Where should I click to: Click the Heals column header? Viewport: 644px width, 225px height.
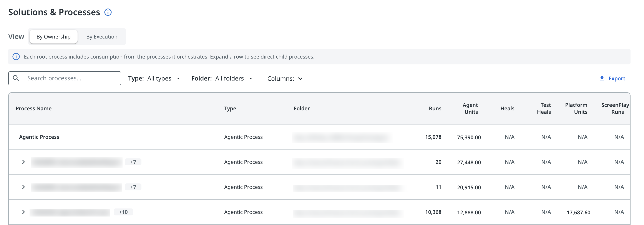click(507, 109)
